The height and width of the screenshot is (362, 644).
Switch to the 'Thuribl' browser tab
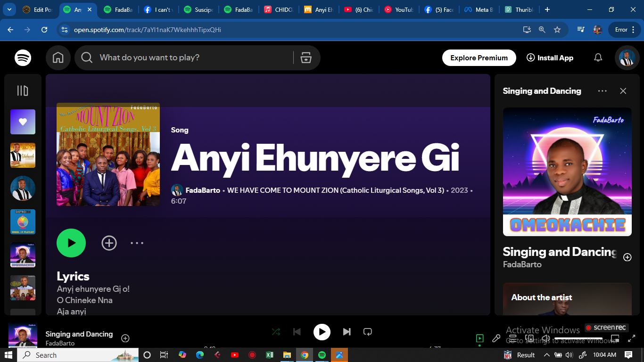click(x=520, y=9)
